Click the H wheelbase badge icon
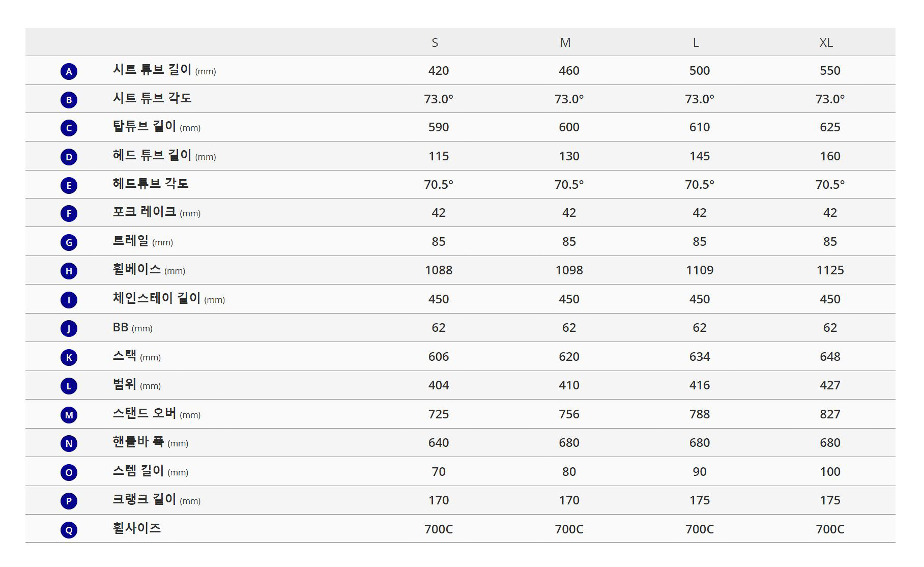Image resolution: width=924 pixels, height=567 pixels. pos(69,271)
